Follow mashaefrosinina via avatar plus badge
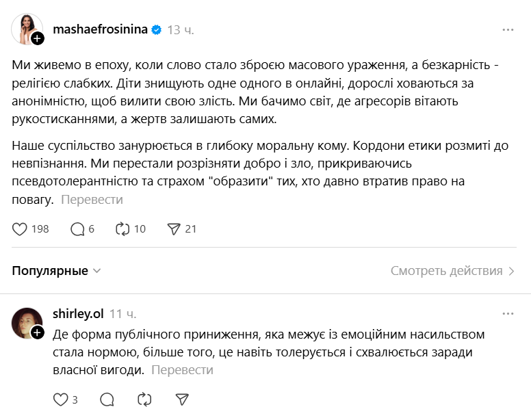531x420 pixels. coord(38,39)
